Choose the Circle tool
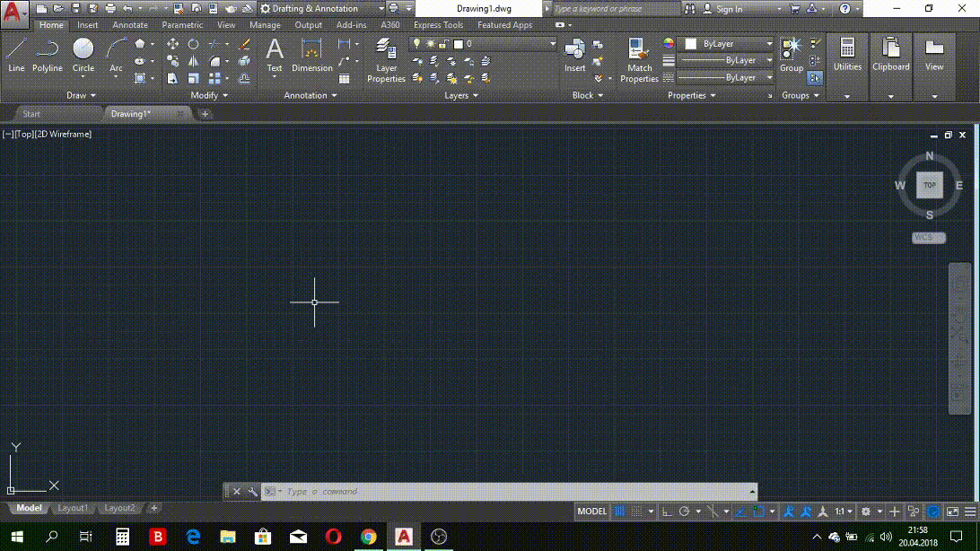 pos(83,55)
